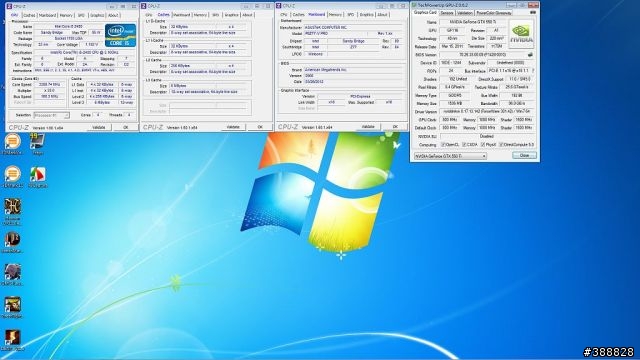This screenshot has width=640, height=360.
Task: Click the Z title icon of CPU-Z Caches window
Action: pyautogui.click(x=144, y=6)
